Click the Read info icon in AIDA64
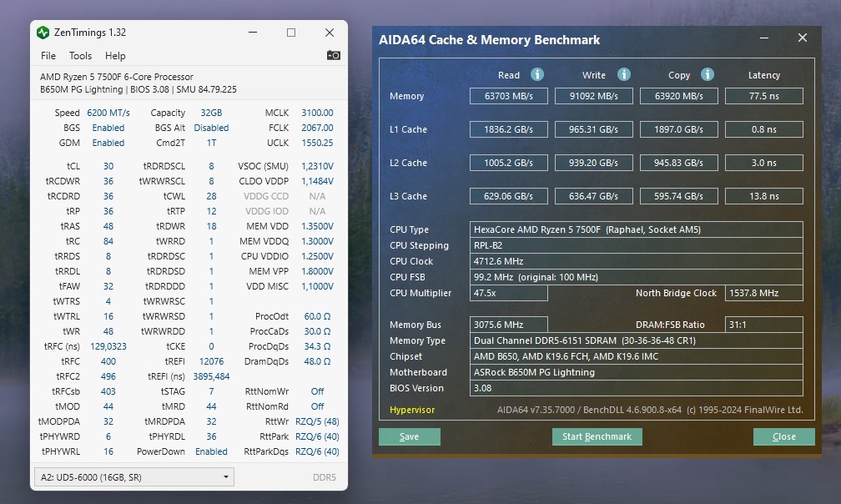841x504 pixels. click(x=537, y=74)
